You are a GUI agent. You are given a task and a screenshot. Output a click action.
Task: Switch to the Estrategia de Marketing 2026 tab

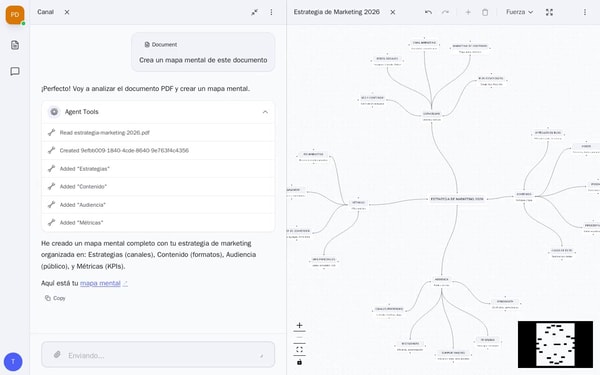(337, 12)
